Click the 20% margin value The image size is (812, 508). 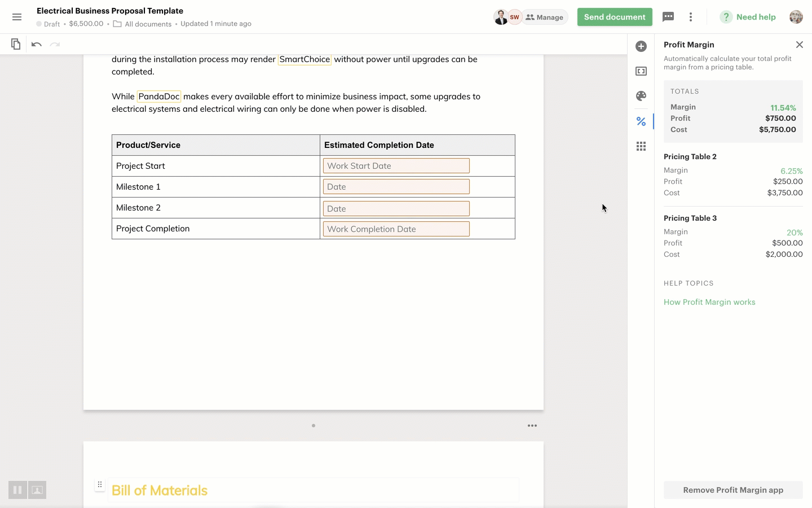click(x=795, y=233)
